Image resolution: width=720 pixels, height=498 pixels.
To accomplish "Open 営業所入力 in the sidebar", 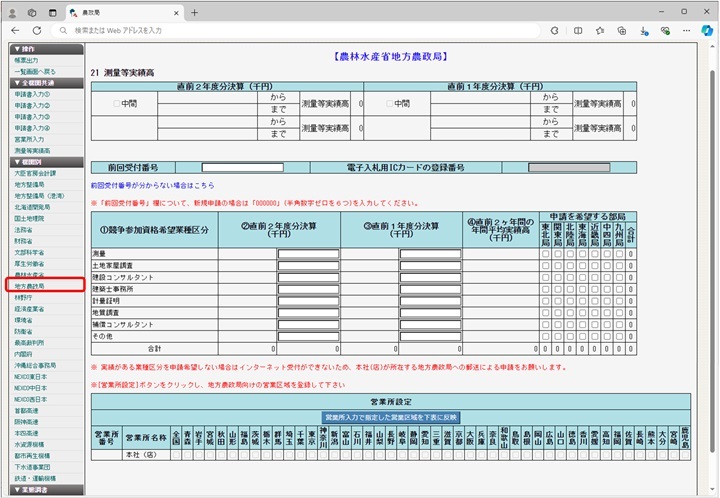I will (29, 139).
